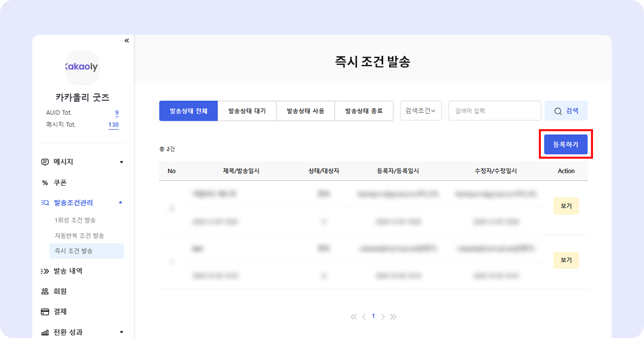Expand the 메시지 submenu arrow
Screen dimensions: 644x338
(x=121, y=162)
